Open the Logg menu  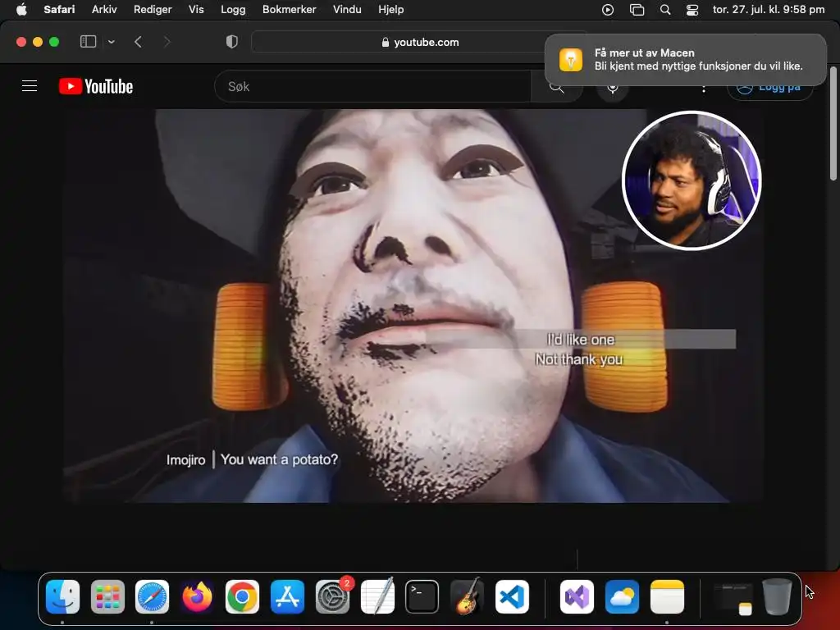pyautogui.click(x=233, y=10)
